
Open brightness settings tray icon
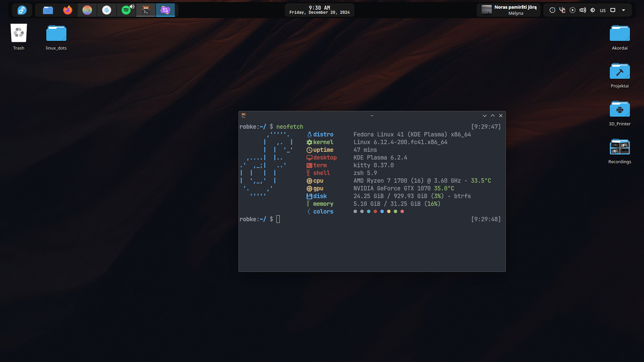click(592, 10)
